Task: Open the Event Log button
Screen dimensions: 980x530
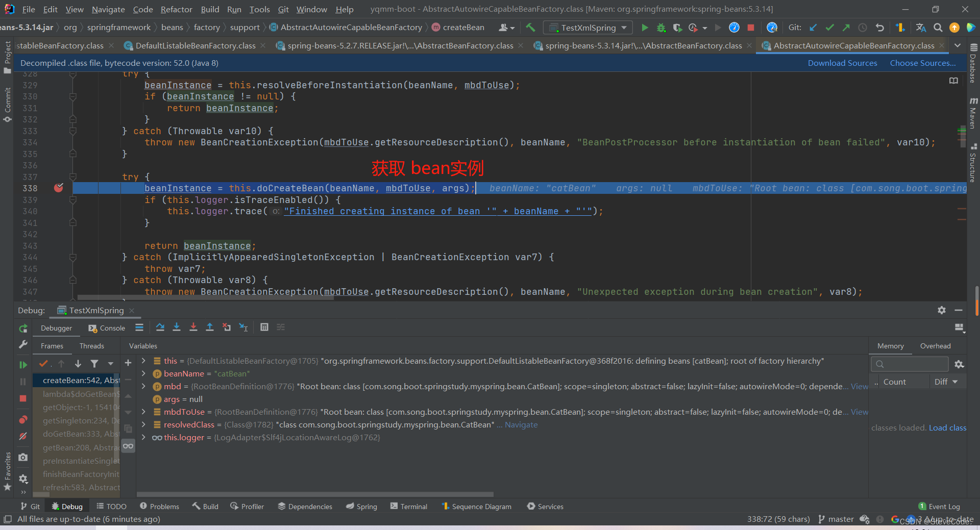Action: tap(939, 507)
